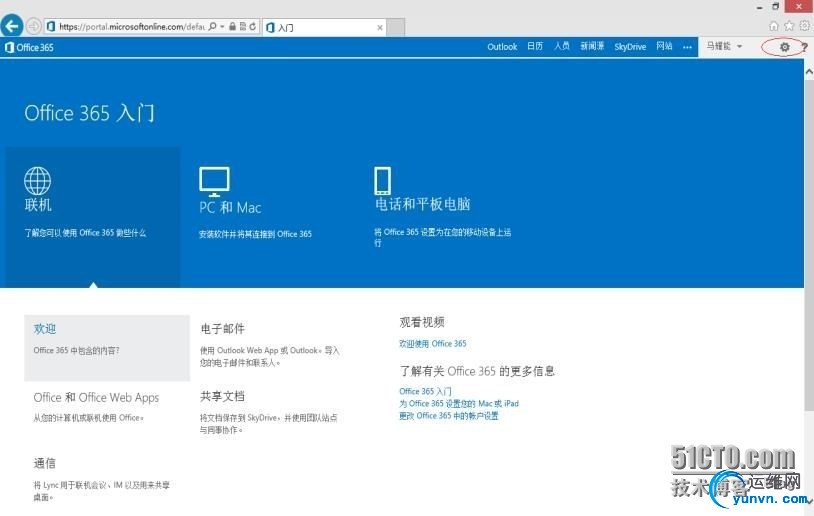Screen dimensions: 814x516
Task: Open 为 Office 365 设置您的 Mac 或 iPad link
Action: [x=459, y=403]
